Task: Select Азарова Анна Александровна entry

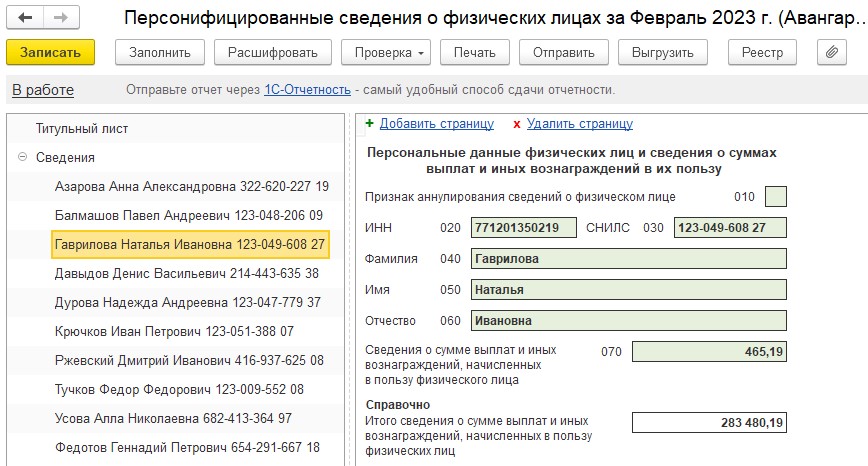Action: 192,186
